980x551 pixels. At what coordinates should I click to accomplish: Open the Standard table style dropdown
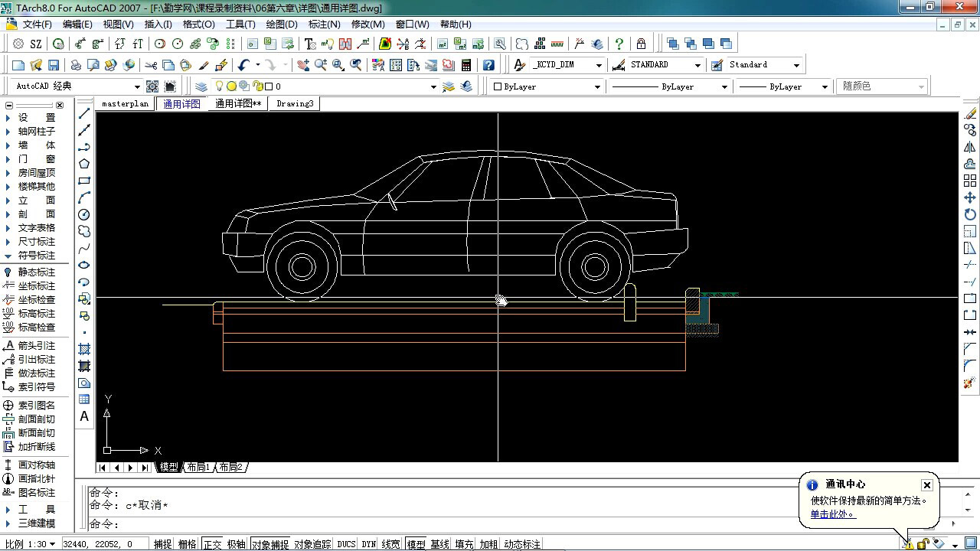pos(796,65)
